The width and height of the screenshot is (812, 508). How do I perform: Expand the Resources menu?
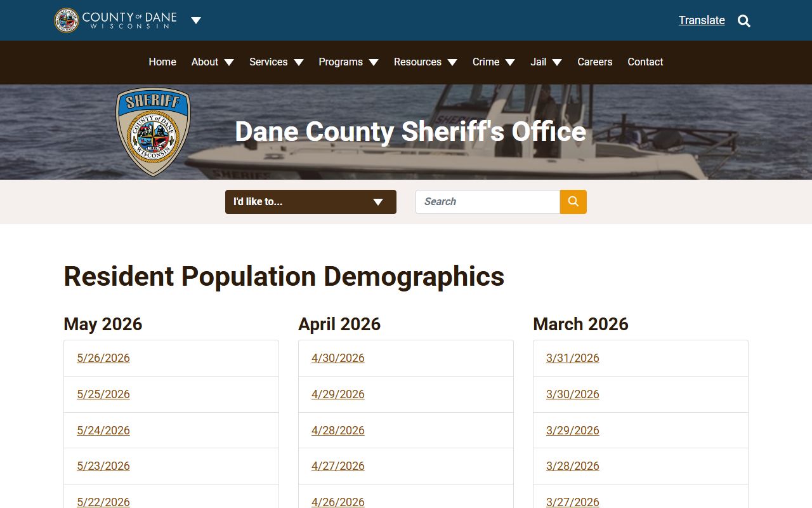425,62
